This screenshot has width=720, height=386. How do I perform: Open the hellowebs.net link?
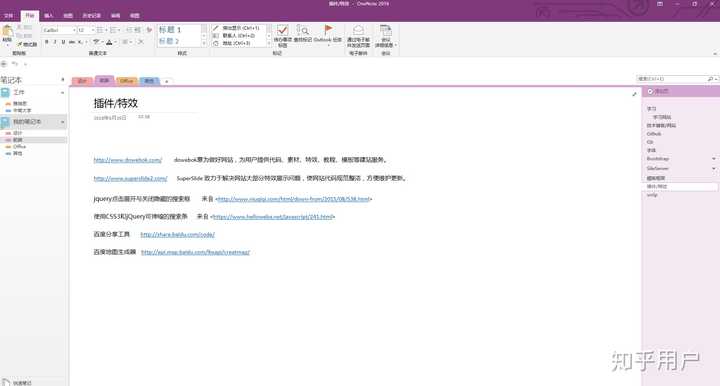click(x=273, y=217)
